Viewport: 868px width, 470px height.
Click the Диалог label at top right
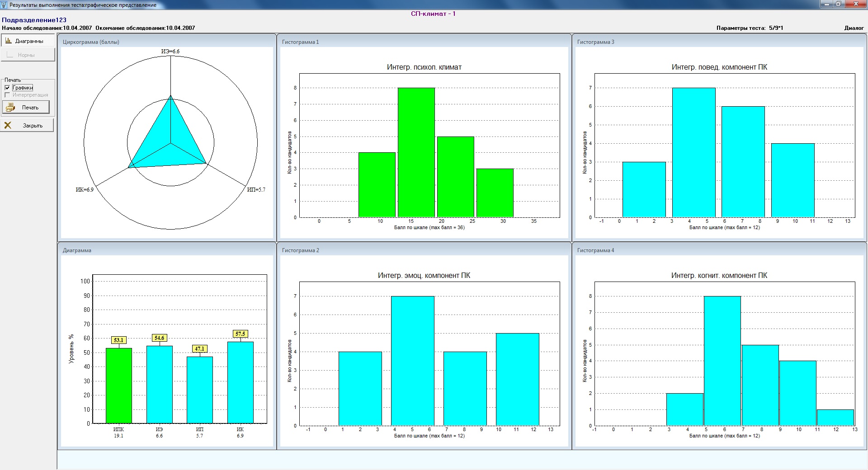[854, 28]
